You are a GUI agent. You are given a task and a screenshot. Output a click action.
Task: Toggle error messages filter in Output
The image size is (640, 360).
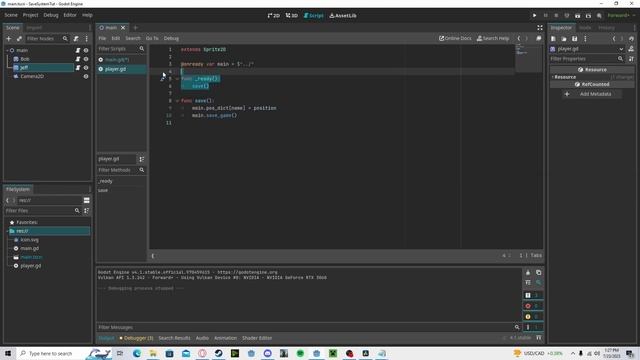[x=532, y=306]
